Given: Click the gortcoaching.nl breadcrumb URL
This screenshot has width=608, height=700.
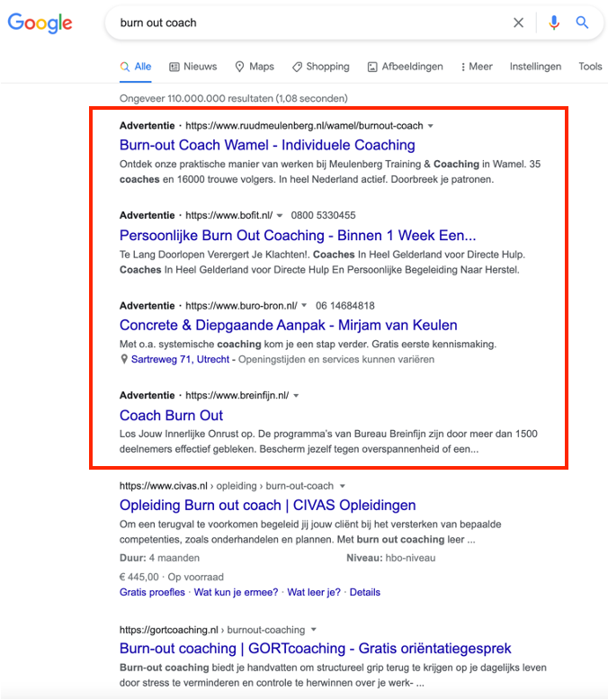Looking at the screenshot, I should click(x=212, y=630).
